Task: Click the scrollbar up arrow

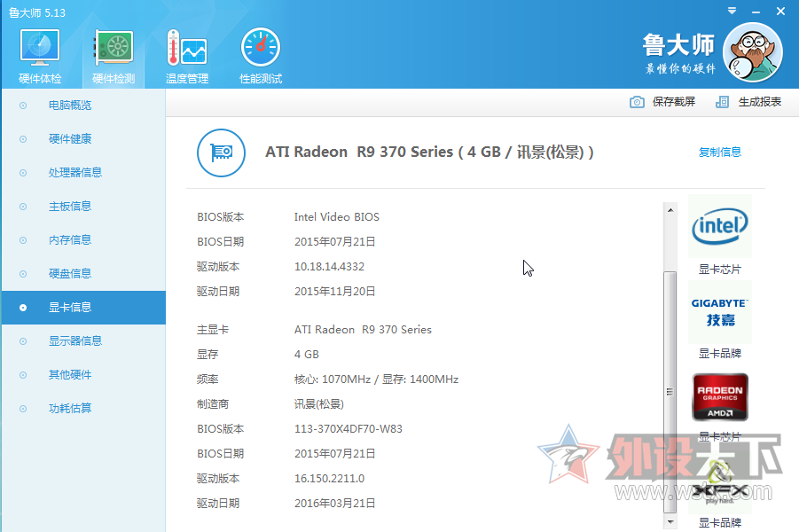Action: [x=670, y=209]
